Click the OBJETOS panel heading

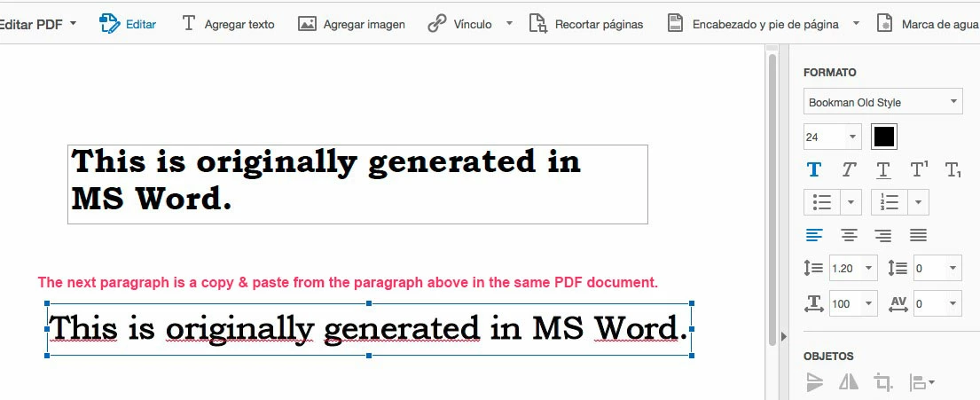point(828,357)
